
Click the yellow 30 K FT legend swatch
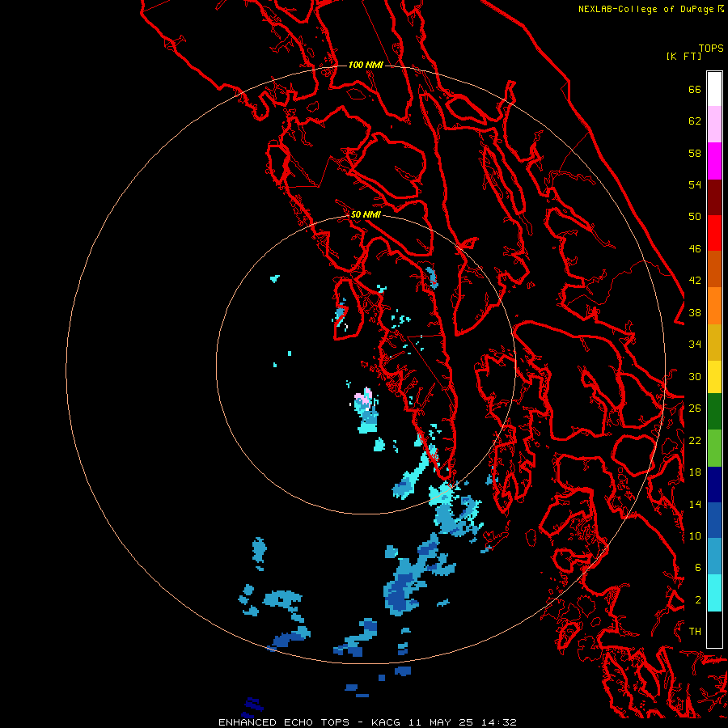[x=714, y=376]
